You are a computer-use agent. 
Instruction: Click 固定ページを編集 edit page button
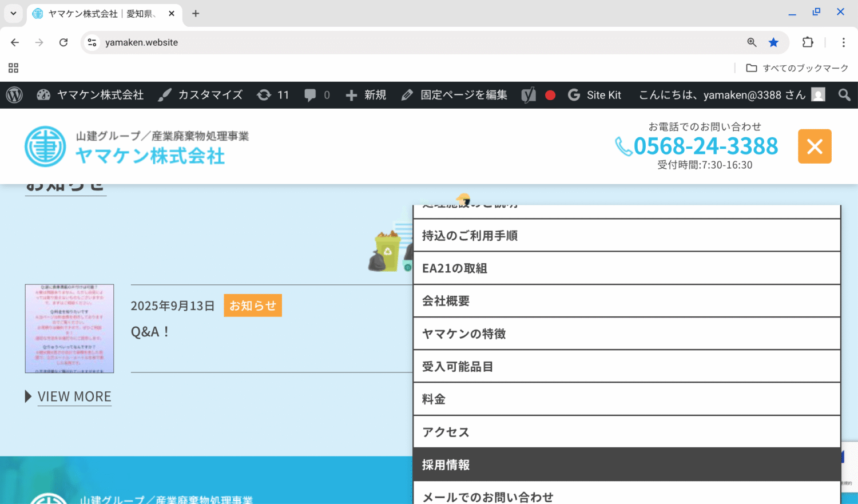tap(454, 95)
